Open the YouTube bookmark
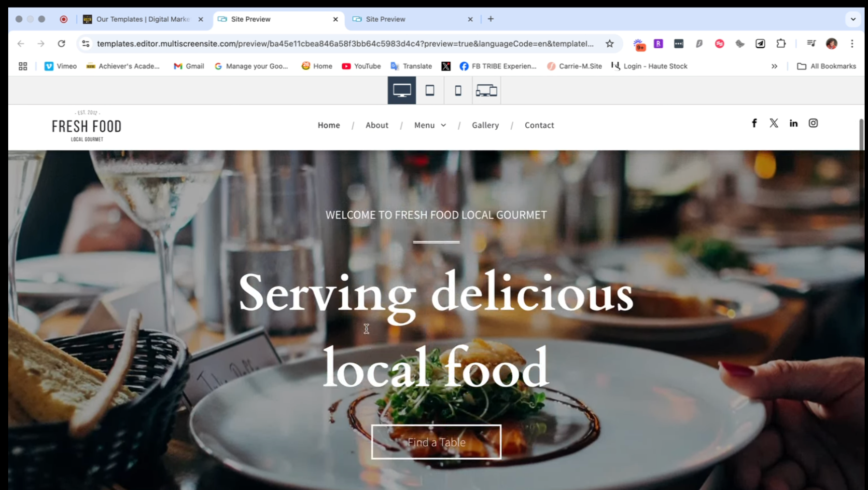868x490 pixels. (361, 66)
